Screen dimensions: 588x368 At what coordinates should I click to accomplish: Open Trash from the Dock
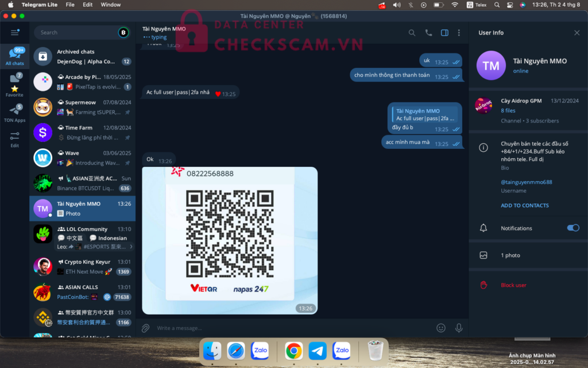(x=375, y=351)
